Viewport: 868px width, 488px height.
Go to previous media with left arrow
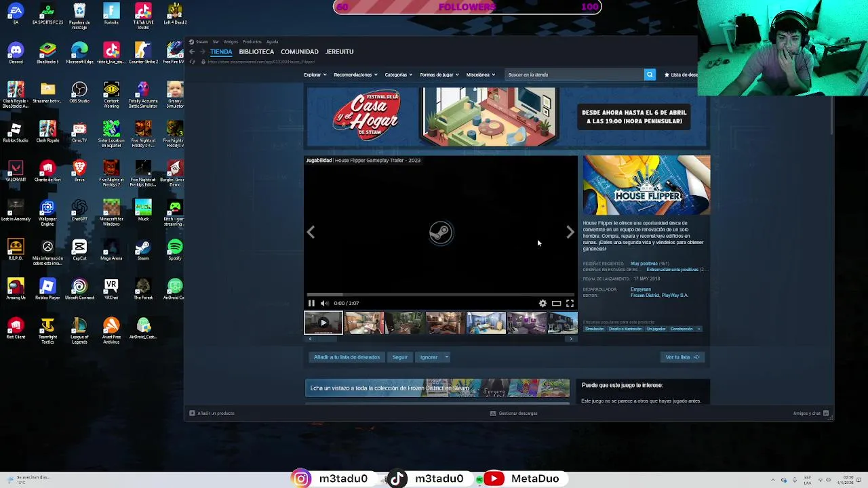point(311,232)
